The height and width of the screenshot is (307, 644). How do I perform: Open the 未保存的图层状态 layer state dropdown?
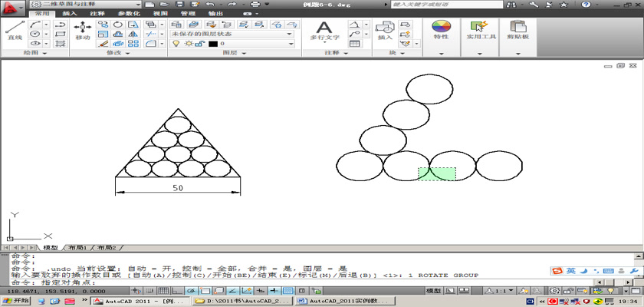tap(232, 35)
